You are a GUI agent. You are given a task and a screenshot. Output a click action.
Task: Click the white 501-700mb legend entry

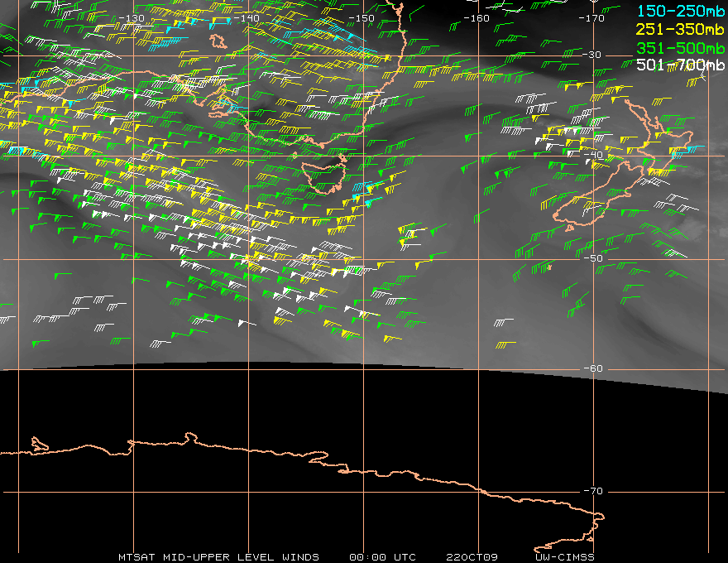[x=680, y=65]
